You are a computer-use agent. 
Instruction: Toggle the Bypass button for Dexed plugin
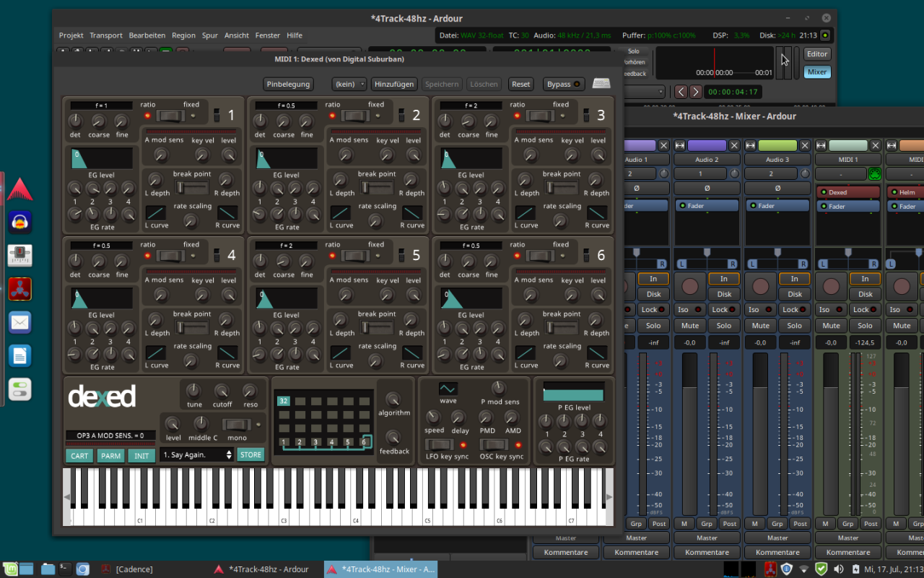click(x=564, y=84)
